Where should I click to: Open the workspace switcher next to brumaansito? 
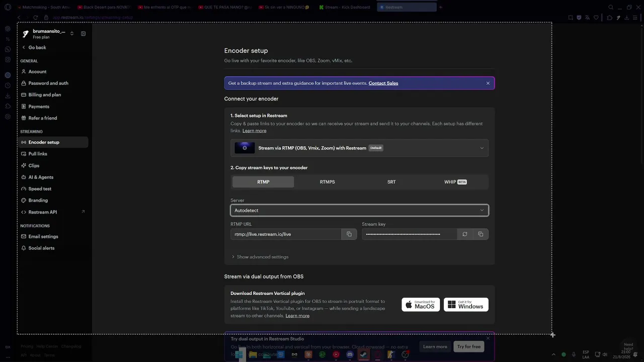click(72, 34)
